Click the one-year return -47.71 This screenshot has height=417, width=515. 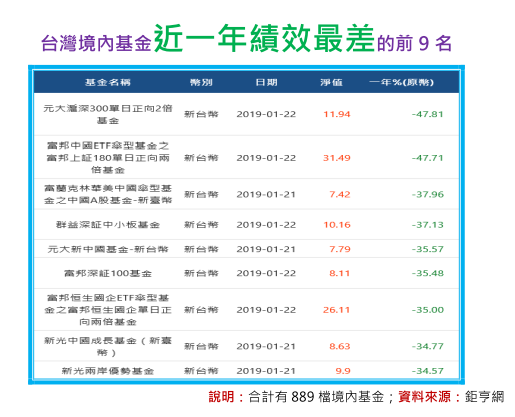(x=427, y=158)
